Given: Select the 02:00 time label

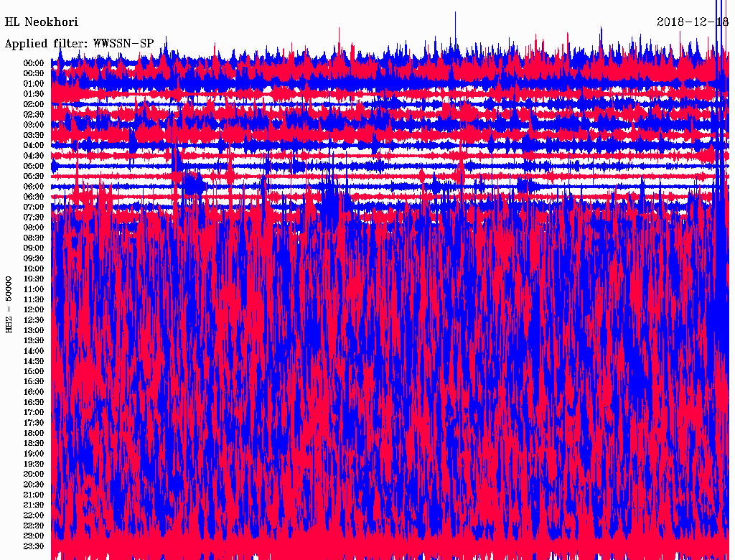Looking at the screenshot, I should click(x=34, y=105).
